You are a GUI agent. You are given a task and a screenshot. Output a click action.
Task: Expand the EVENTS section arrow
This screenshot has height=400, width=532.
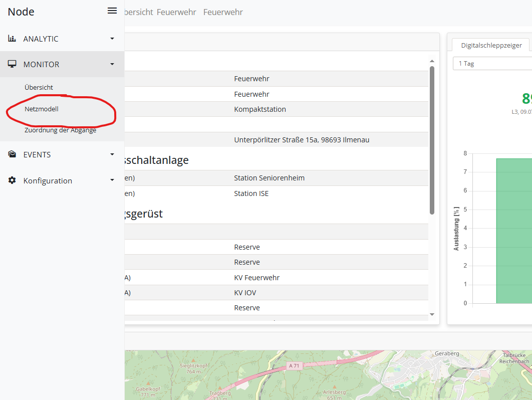[112, 154]
